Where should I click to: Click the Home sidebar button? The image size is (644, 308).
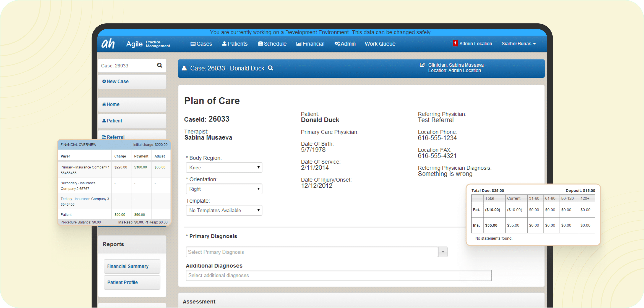[x=132, y=104]
